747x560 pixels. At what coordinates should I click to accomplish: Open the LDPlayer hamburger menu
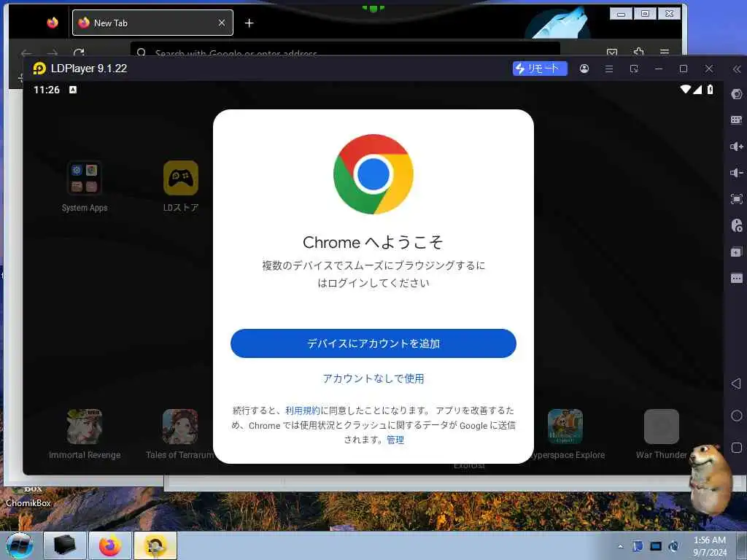609,69
